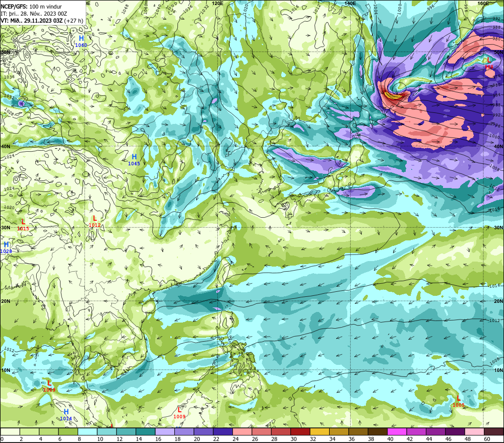Select the 18–20 purple legend swatch
This screenshot has height=443, width=504.
(184, 431)
